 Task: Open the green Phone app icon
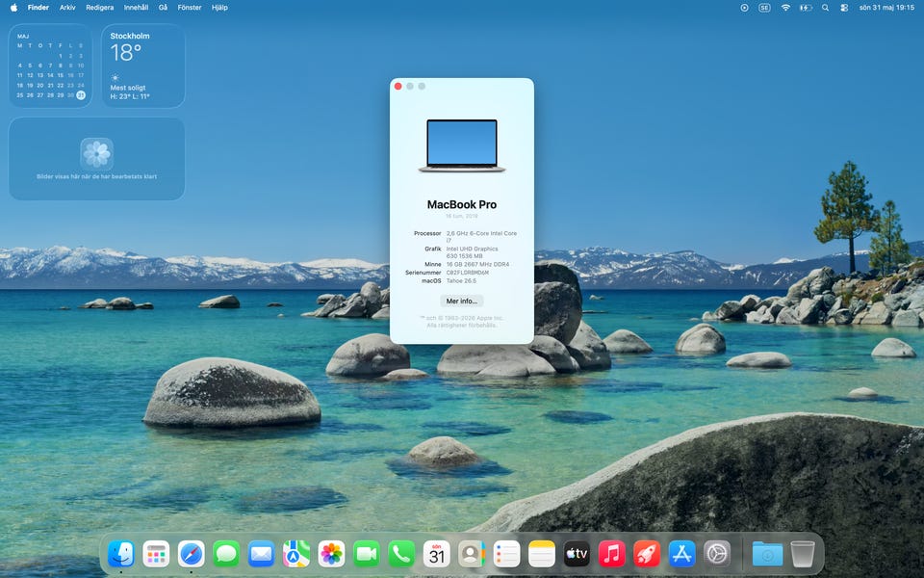click(401, 555)
